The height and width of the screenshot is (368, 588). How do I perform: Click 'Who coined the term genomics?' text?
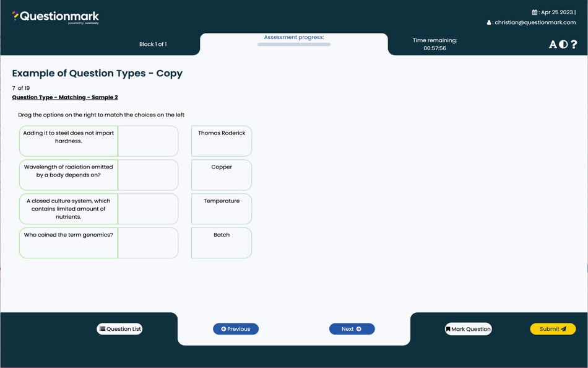pyautogui.click(x=68, y=235)
